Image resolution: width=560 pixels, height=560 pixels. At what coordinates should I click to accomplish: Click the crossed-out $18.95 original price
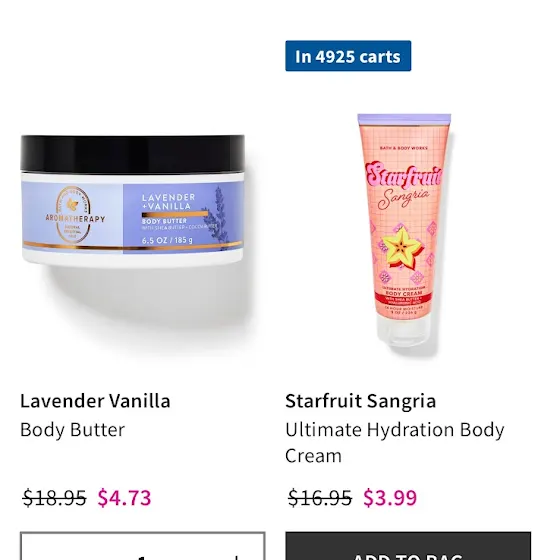(x=54, y=498)
